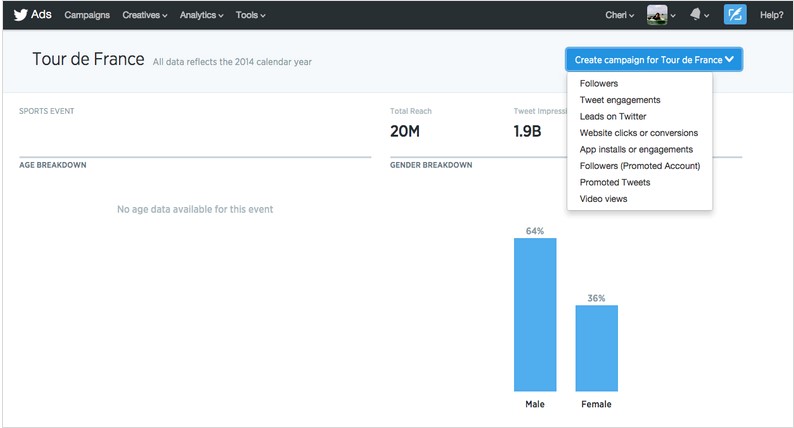Expand the Creatives dropdown
794x428 pixels.
click(145, 15)
